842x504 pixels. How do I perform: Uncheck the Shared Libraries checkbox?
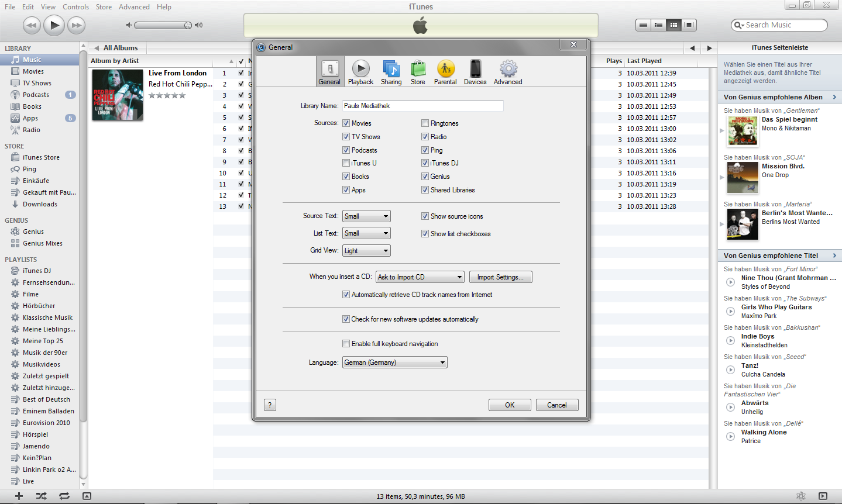point(425,190)
